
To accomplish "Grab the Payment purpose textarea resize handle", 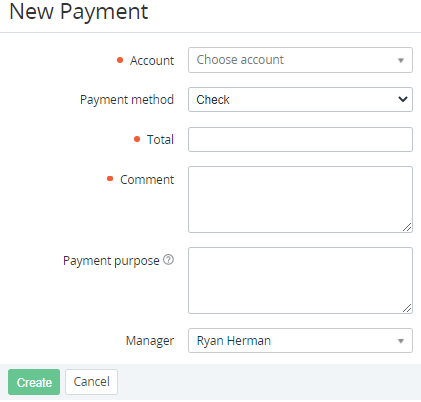I will point(407,308).
